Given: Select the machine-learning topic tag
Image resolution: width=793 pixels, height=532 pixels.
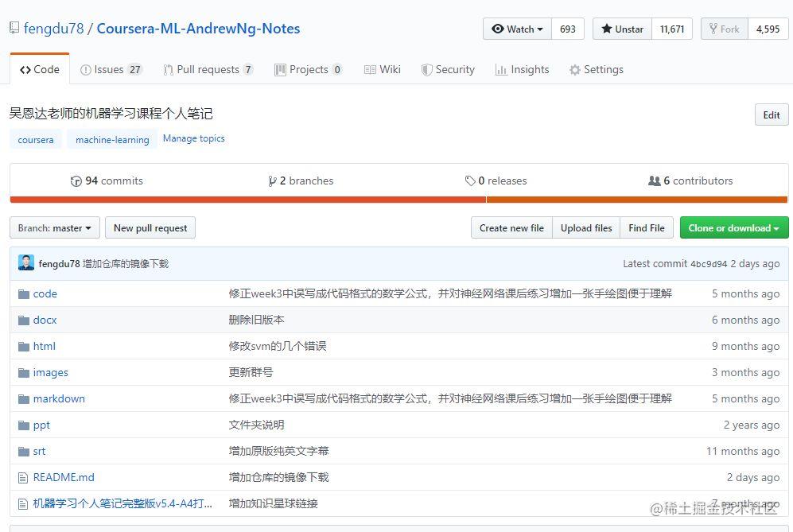Looking at the screenshot, I should [111, 140].
